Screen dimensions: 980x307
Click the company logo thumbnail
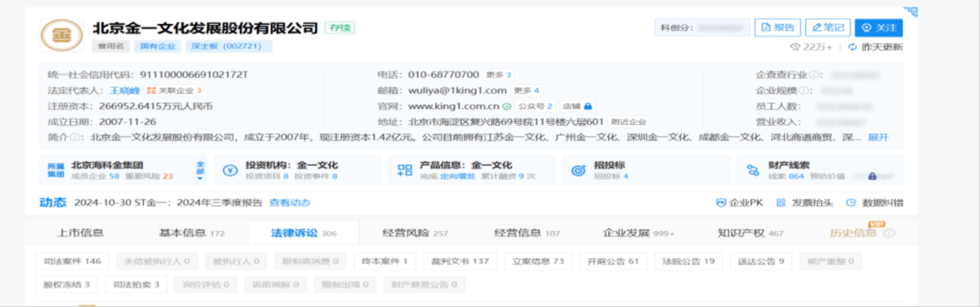pos(62,34)
